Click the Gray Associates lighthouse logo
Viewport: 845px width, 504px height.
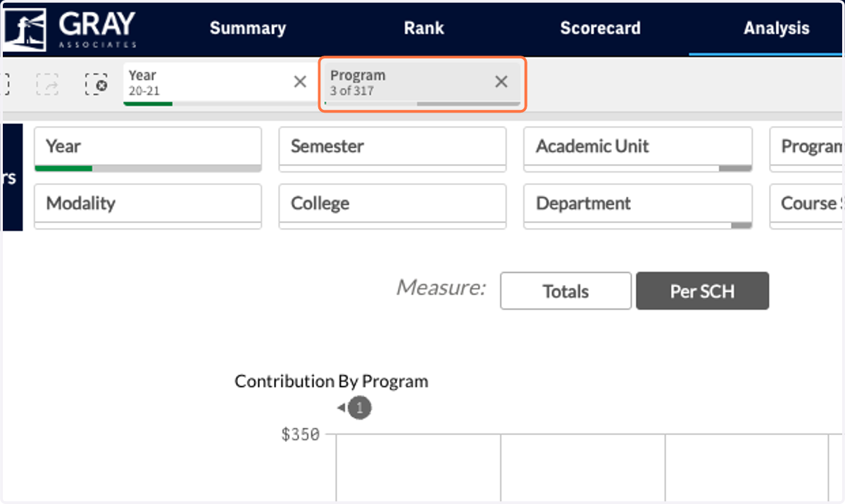25,28
